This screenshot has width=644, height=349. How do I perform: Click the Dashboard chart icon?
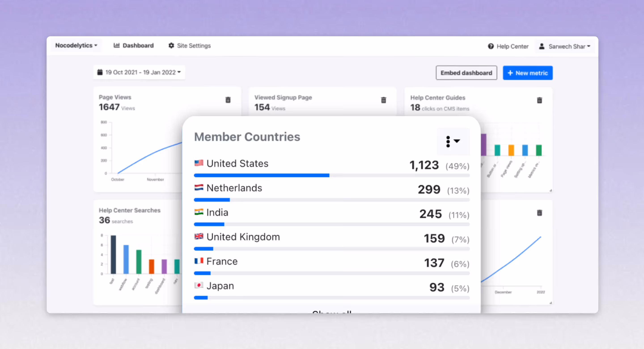click(117, 45)
